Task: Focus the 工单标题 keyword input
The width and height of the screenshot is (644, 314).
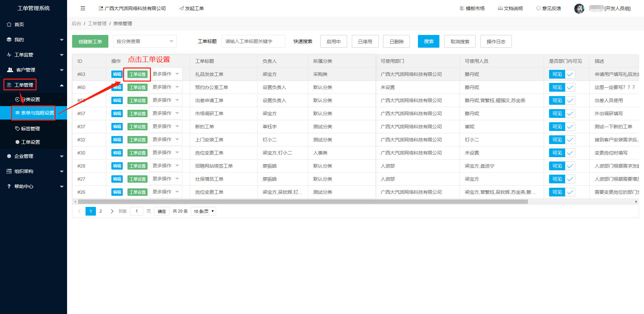Action: 254,41
